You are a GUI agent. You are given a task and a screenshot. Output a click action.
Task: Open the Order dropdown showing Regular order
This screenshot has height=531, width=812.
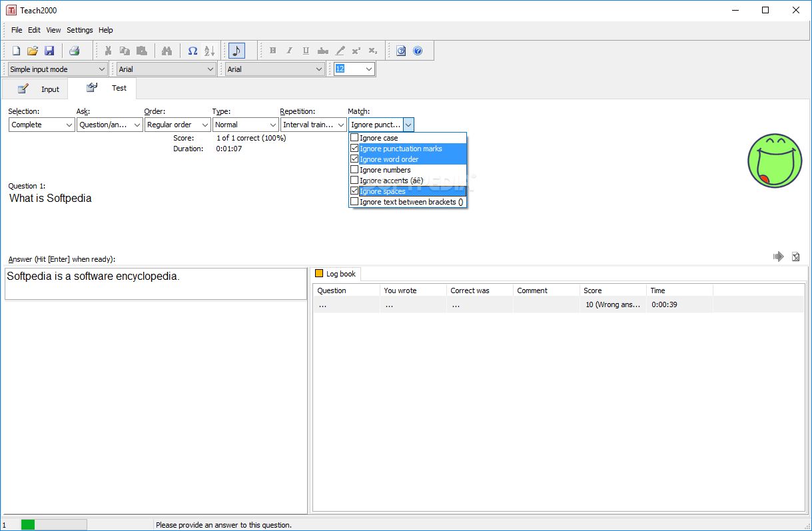coord(178,125)
